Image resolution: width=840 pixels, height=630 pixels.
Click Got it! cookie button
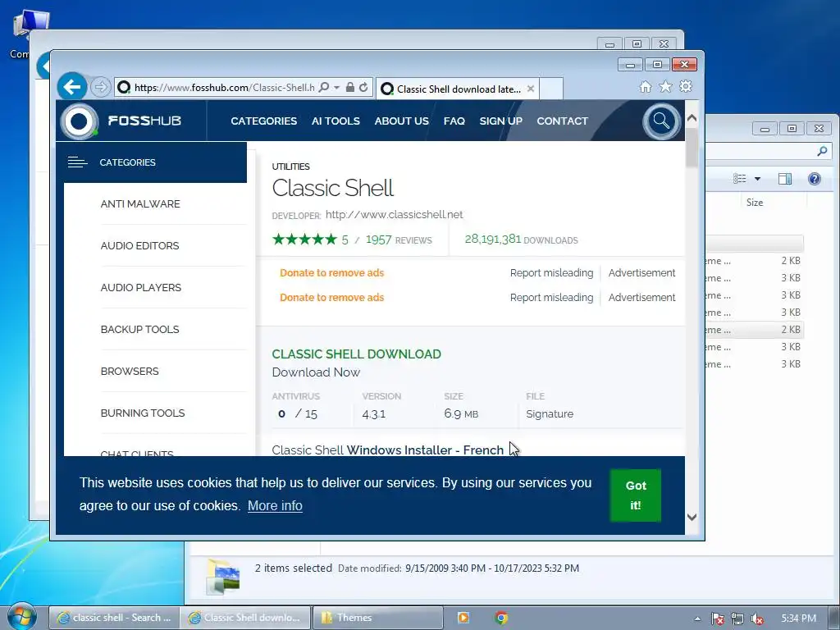[x=636, y=495]
